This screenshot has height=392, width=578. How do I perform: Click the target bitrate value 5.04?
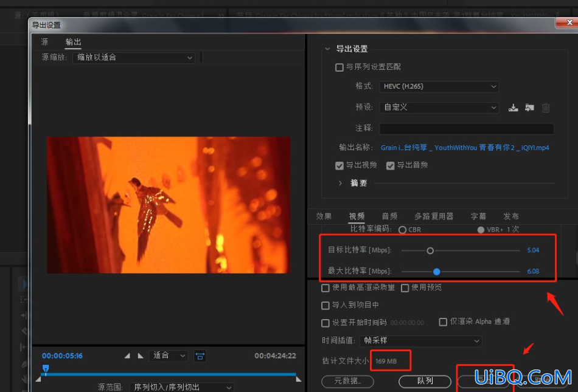click(532, 250)
